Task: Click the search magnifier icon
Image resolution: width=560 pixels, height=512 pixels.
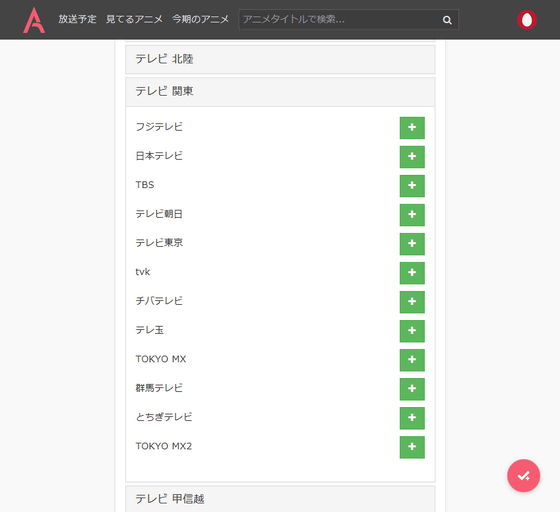Action: pos(447,20)
